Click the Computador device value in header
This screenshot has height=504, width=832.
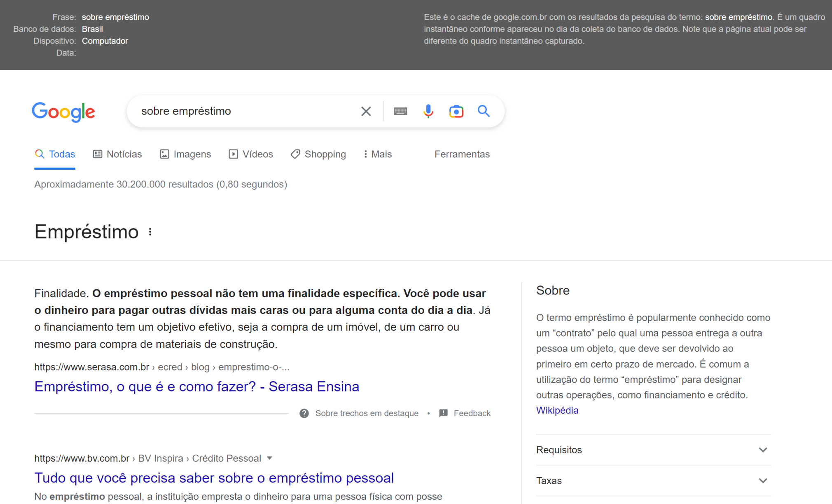click(105, 41)
